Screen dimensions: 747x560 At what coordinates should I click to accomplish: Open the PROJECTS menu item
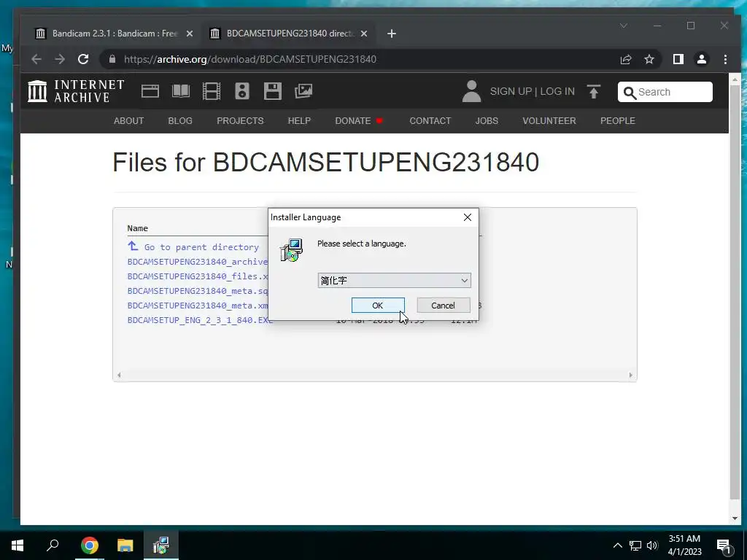240,121
